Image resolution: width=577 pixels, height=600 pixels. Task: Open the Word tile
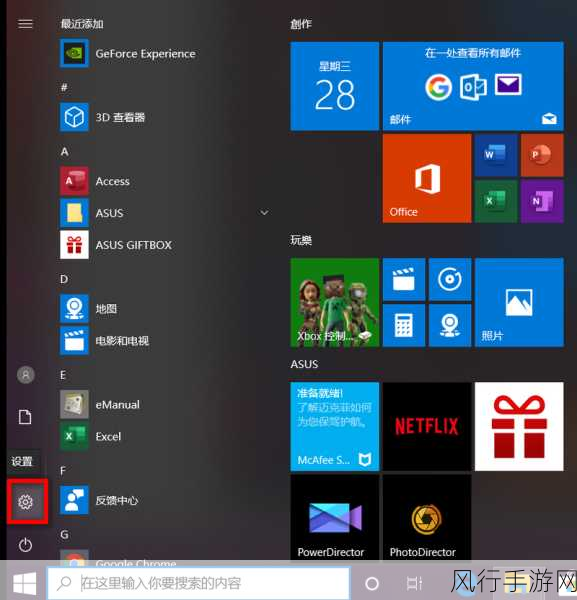[496, 155]
